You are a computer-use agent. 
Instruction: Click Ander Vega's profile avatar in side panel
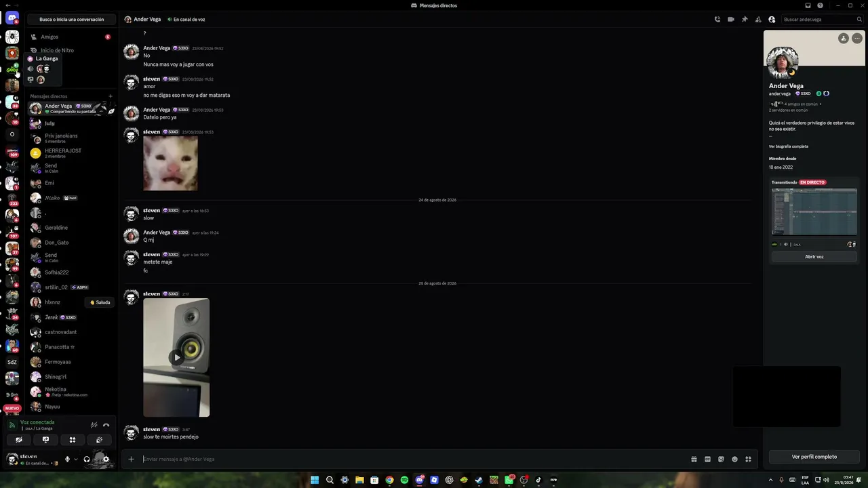click(x=783, y=63)
